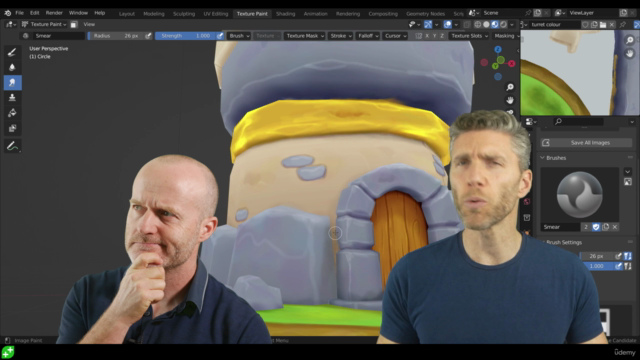Switch to rendered viewport shading

point(504,24)
